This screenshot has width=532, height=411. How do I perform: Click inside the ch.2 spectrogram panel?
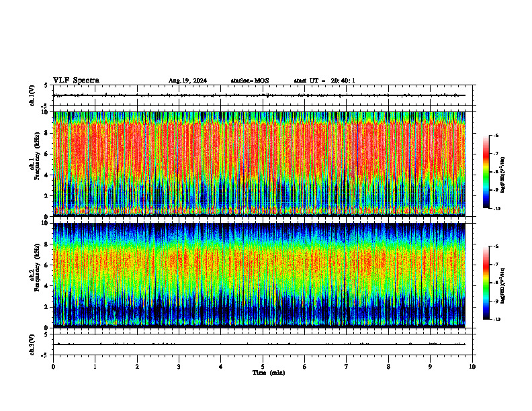tap(259, 275)
